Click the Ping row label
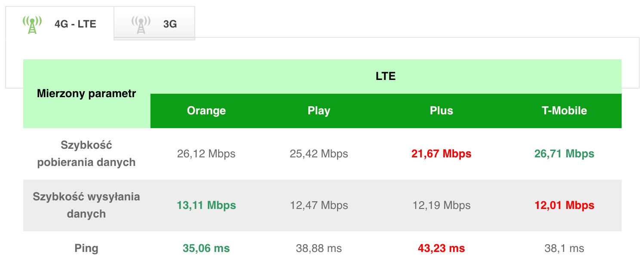 coord(86,249)
